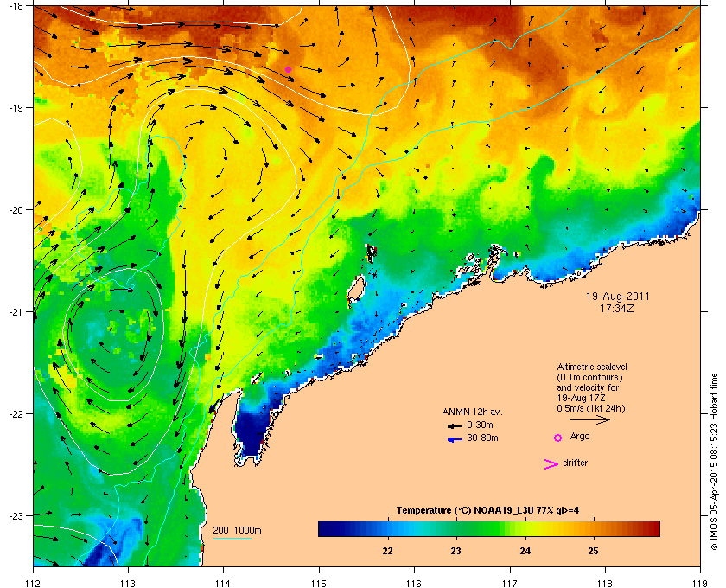This screenshot has width=726, height=588.
Task: Click latitude axis label '-19'
Action: pos(16,107)
